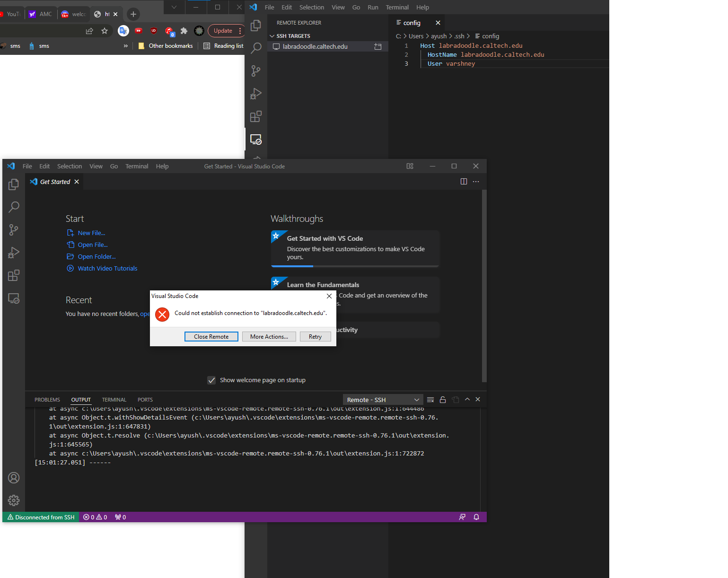Click forwarded ports status indicator
Viewport: 728px width, 578px height.
click(x=121, y=517)
